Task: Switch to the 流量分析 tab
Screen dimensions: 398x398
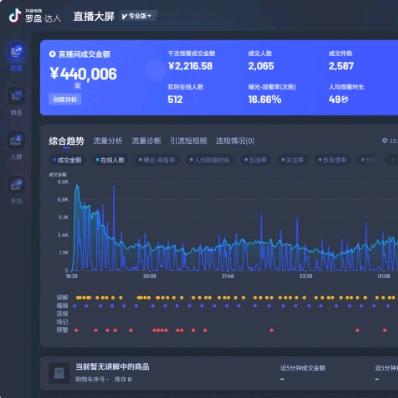Action: click(x=108, y=141)
